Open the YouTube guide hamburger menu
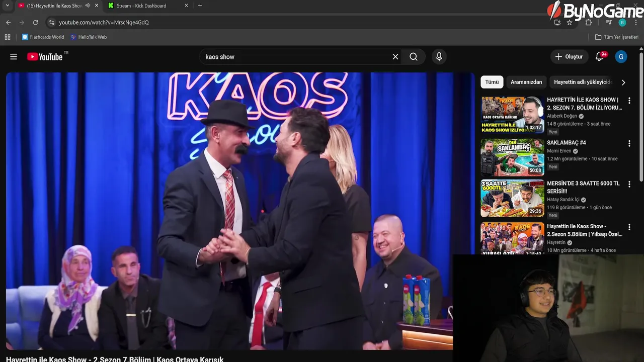The image size is (644, 362). pyautogui.click(x=14, y=57)
